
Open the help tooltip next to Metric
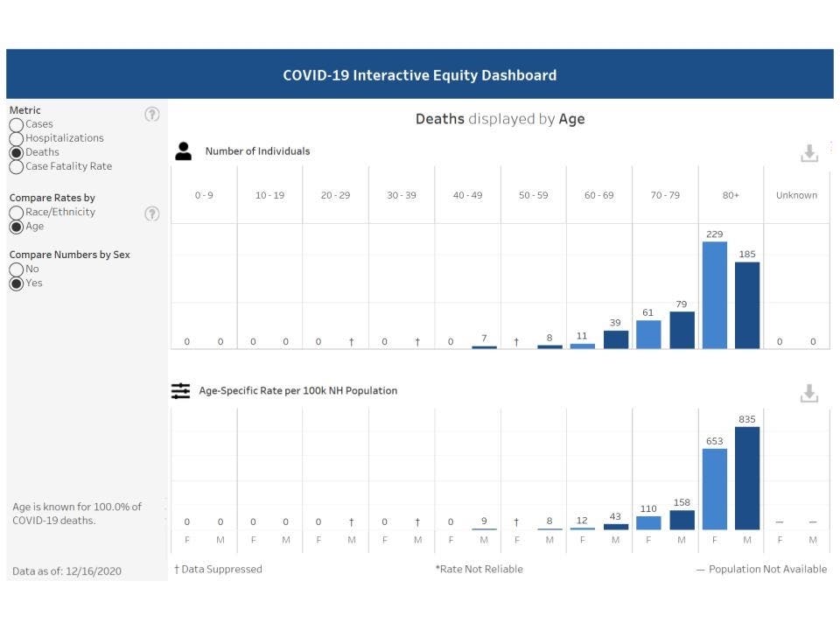tap(152, 114)
